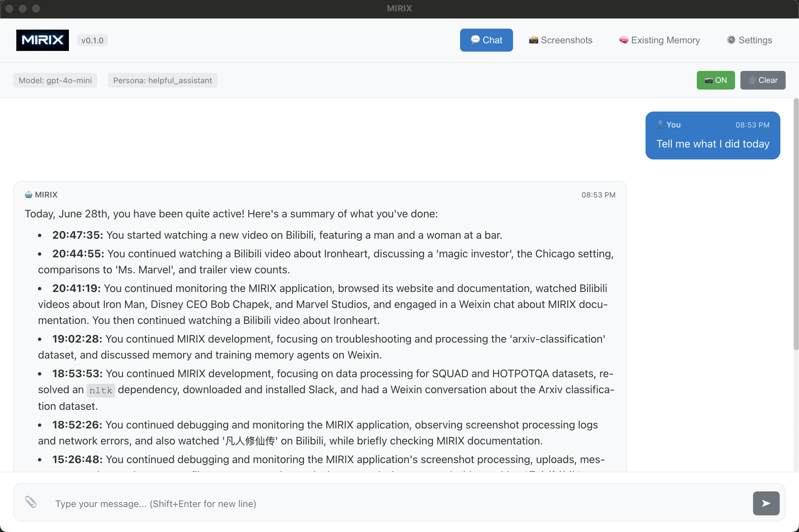Click the v0.1.0 version badge

(92, 40)
